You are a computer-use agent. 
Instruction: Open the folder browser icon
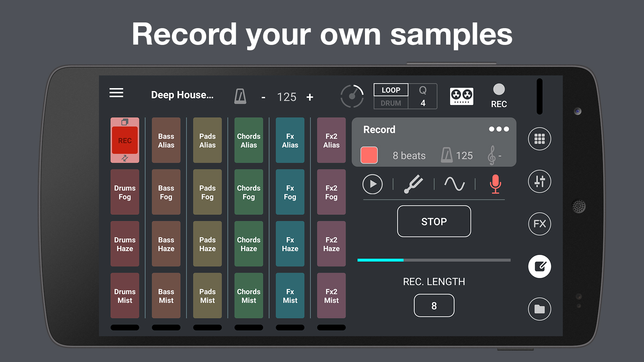[x=539, y=309]
